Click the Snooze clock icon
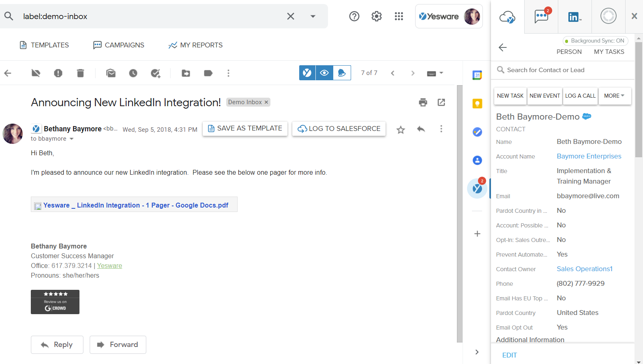 coord(133,73)
